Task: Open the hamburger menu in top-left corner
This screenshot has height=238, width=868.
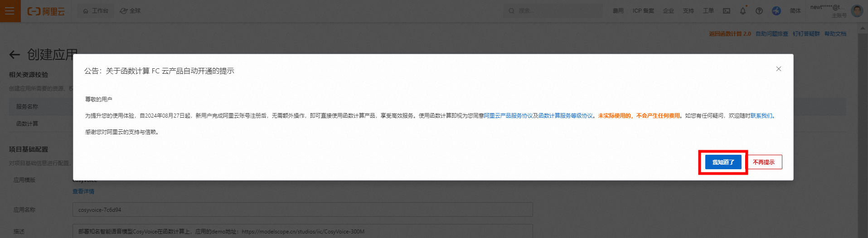Action: point(10,11)
